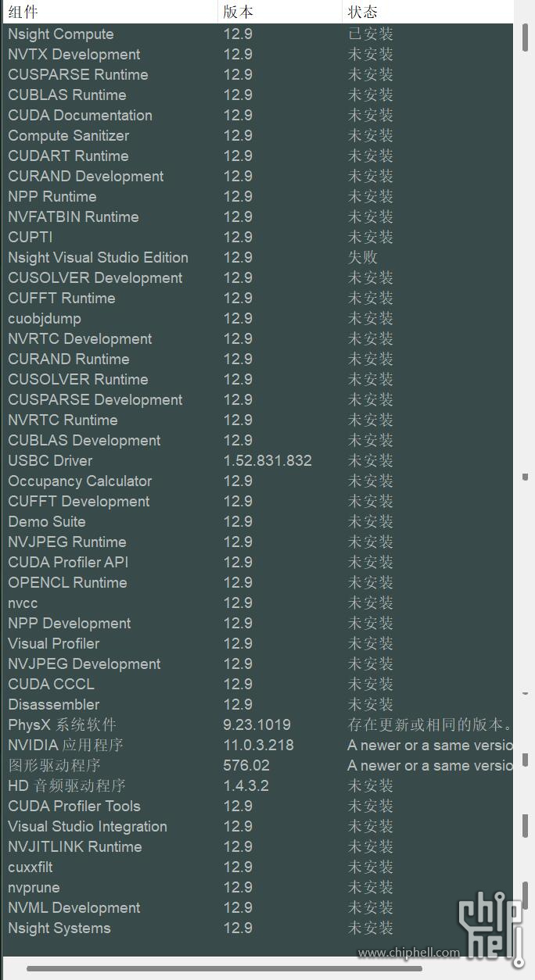Select the NVJPEG Development row
The width and height of the screenshot is (535, 980).
(258, 664)
